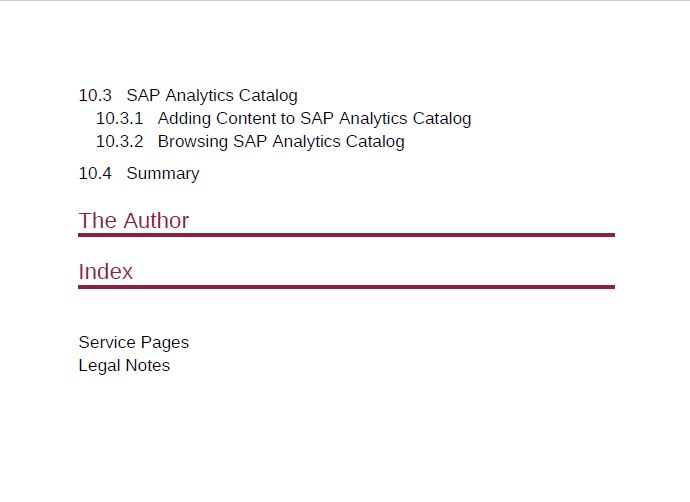Click the word Pages in Service Pages
The height and width of the screenshot is (502, 690).
click(165, 343)
